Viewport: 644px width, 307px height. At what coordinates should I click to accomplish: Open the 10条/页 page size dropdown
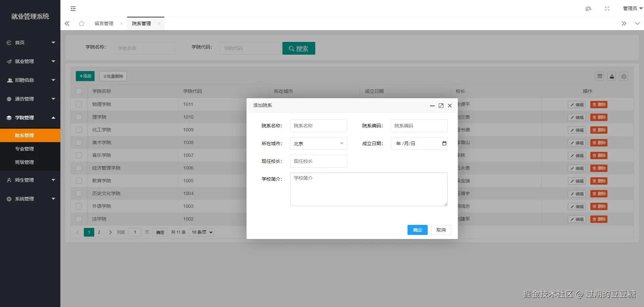(x=201, y=232)
